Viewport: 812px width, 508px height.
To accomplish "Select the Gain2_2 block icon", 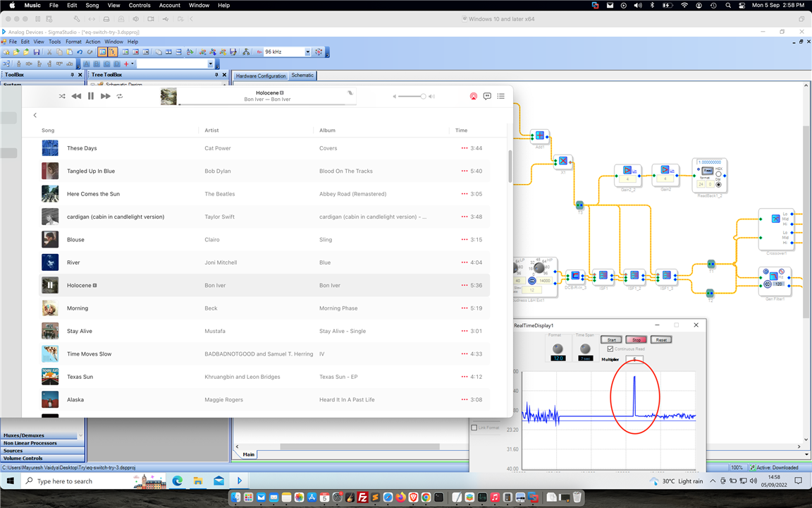I will [x=627, y=170].
